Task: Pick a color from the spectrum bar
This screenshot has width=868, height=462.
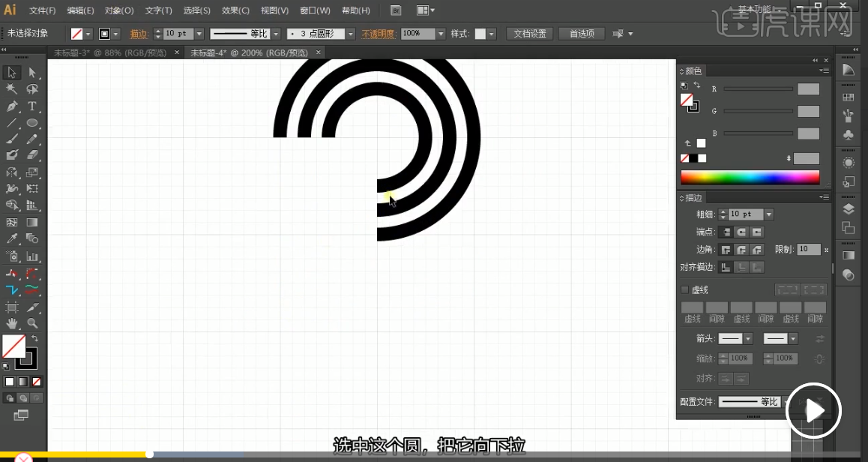Action: click(750, 178)
